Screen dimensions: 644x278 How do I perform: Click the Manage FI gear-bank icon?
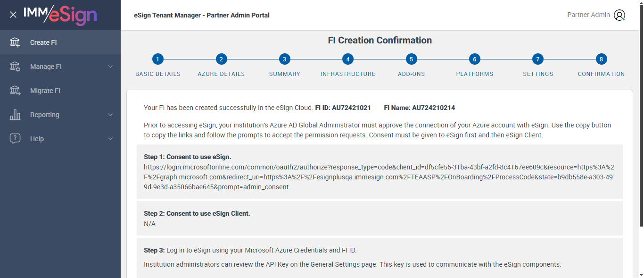click(x=15, y=67)
